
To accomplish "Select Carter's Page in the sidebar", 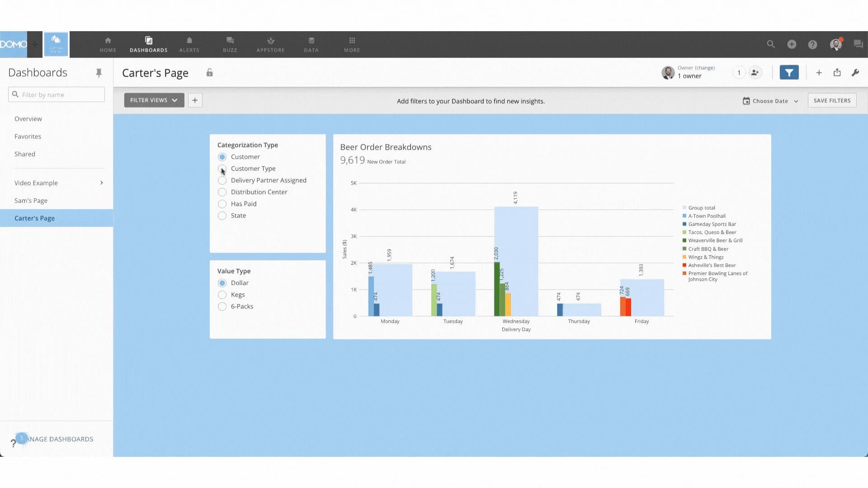I will 57,218.
